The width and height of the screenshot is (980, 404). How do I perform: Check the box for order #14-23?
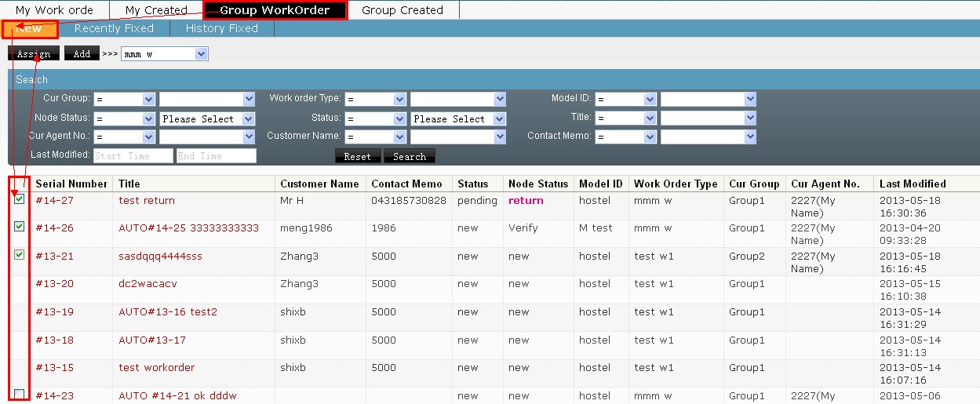point(20,394)
